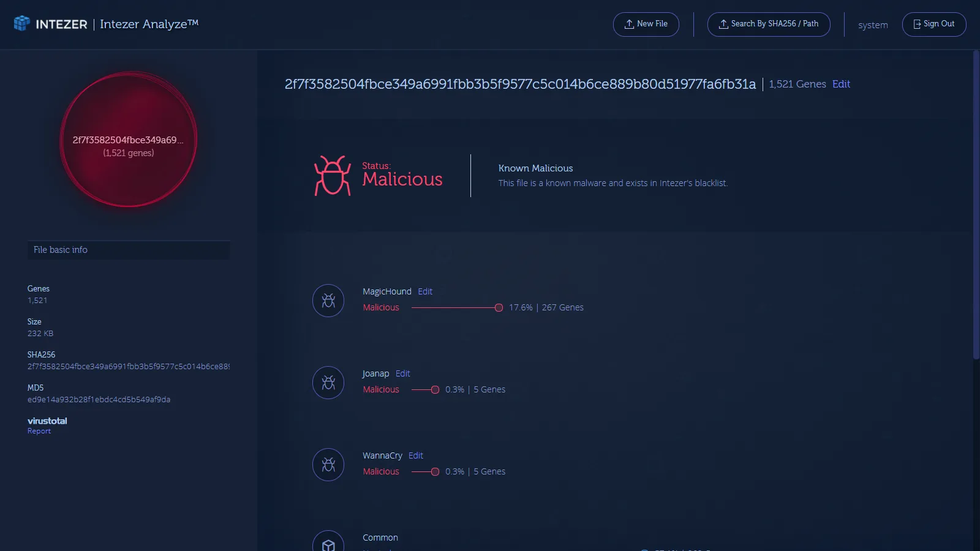The width and height of the screenshot is (980, 551).
Task: Click the Genes 1,521 sidebar value
Action: tap(37, 300)
